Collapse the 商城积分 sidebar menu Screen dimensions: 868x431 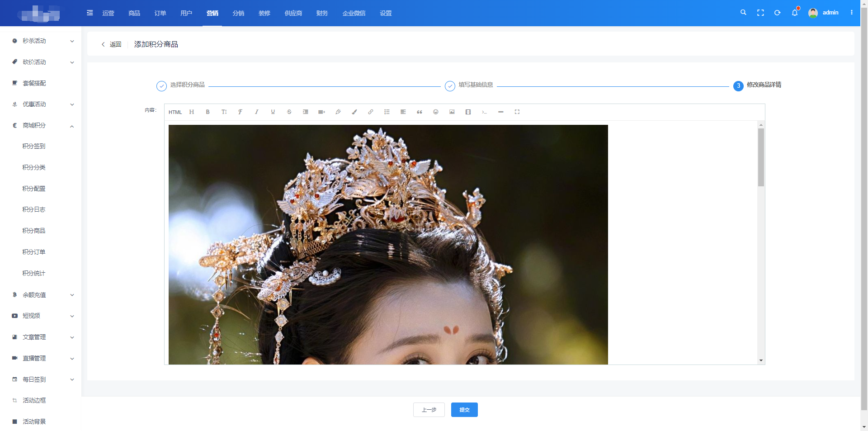pyautogui.click(x=41, y=126)
